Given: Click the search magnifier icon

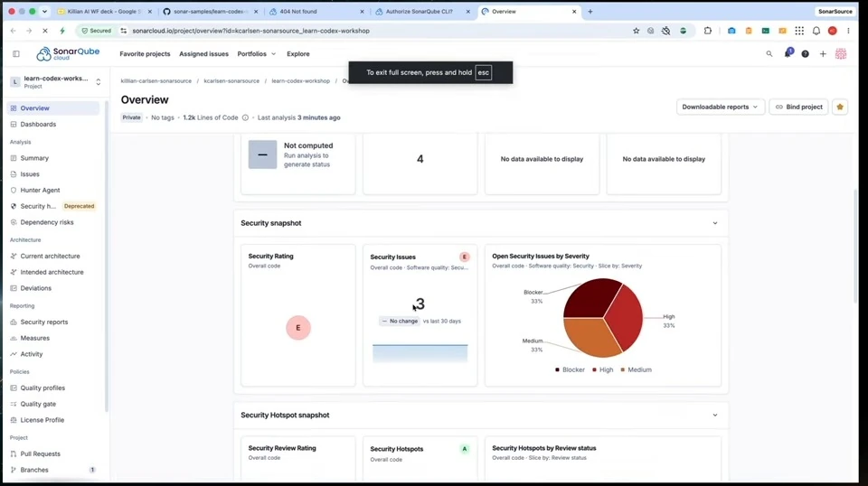Looking at the screenshot, I should [769, 53].
